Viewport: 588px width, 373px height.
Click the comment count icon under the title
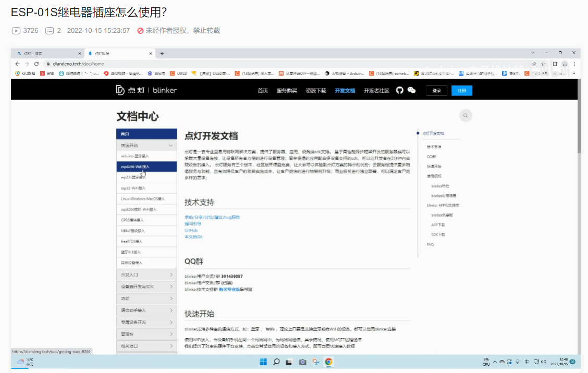coord(50,31)
